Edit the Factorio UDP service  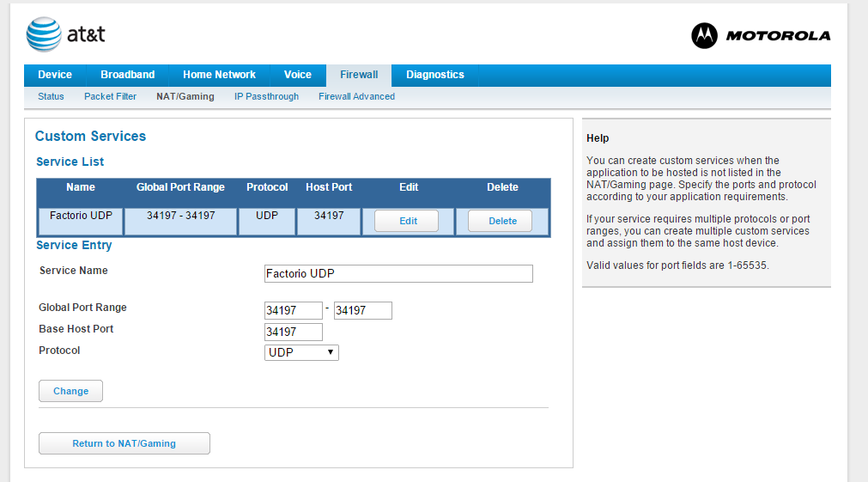click(x=406, y=221)
